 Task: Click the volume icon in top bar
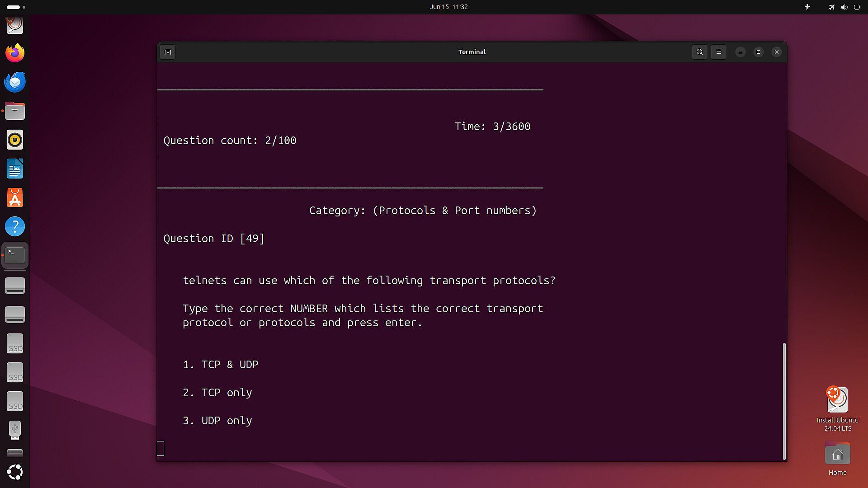[x=844, y=7]
